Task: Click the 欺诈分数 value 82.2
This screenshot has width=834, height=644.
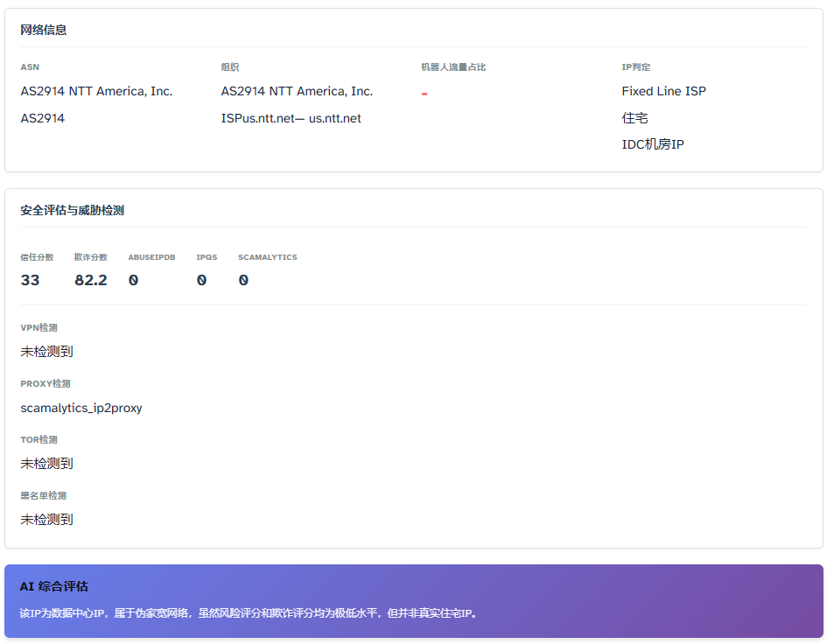Action: click(x=91, y=280)
